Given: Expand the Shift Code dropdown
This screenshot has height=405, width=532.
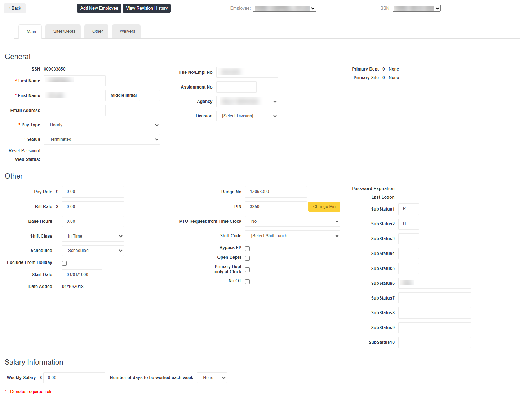Looking at the screenshot, I should coord(292,236).
